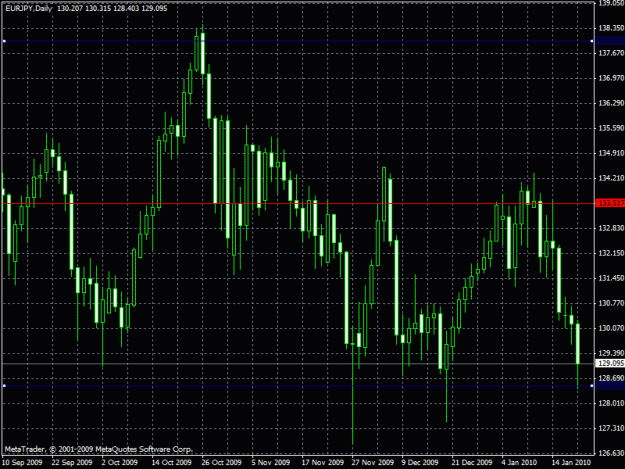Click the 130.770 price axis label

click(x=611, y=303)
